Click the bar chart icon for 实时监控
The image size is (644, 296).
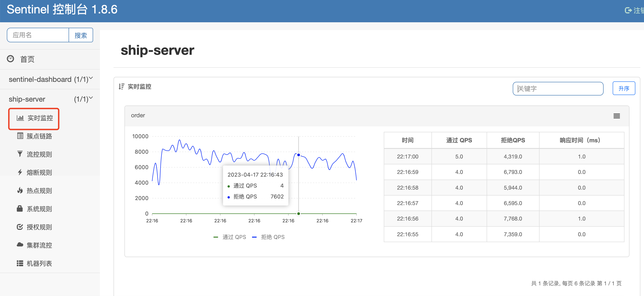pyautogui.click(x=20, y=118)
